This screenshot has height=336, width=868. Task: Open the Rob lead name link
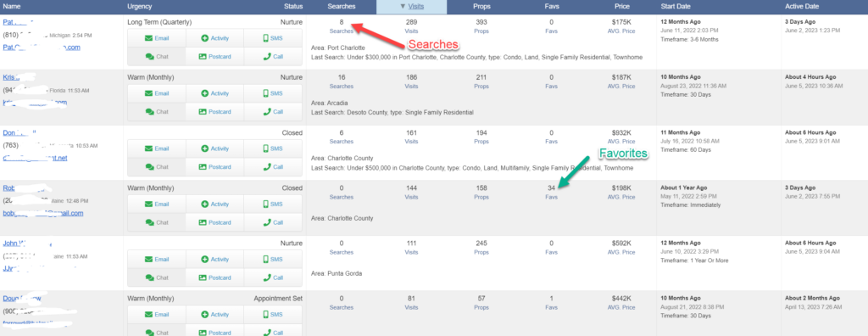click(x=9, y=188)
